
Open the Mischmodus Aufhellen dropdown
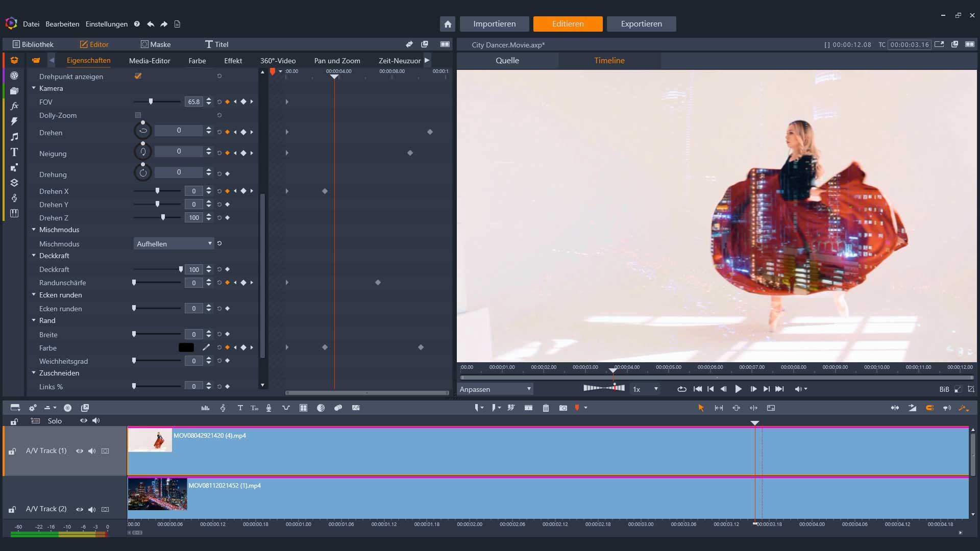pos(174,244)
